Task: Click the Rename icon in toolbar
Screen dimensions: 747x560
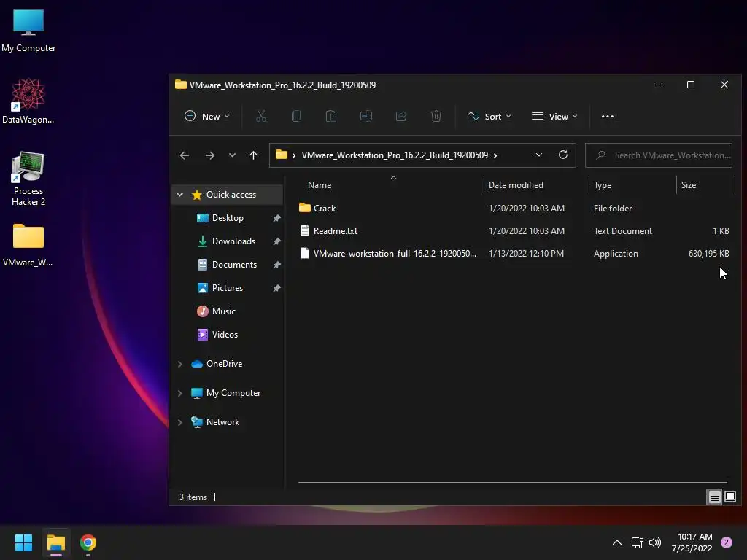Action: point(366,116)
